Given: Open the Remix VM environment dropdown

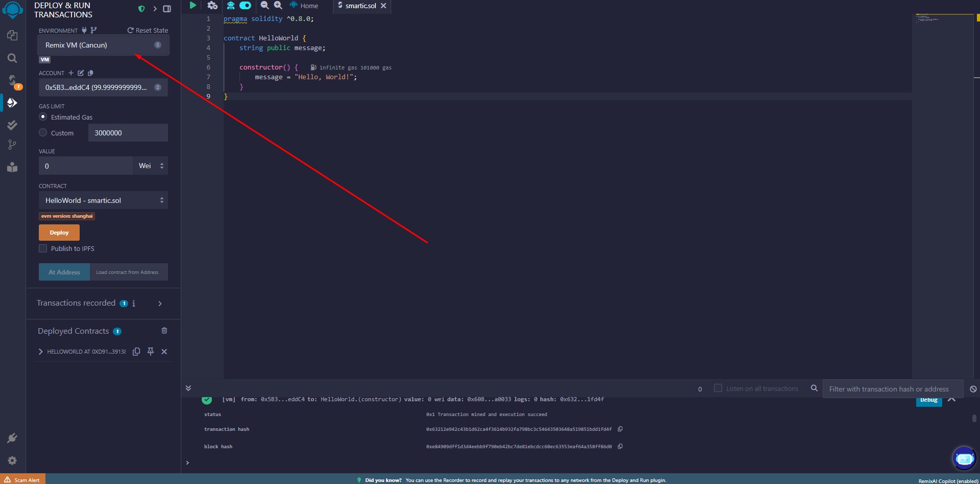Looking at the screenshot, I should 103,45.
